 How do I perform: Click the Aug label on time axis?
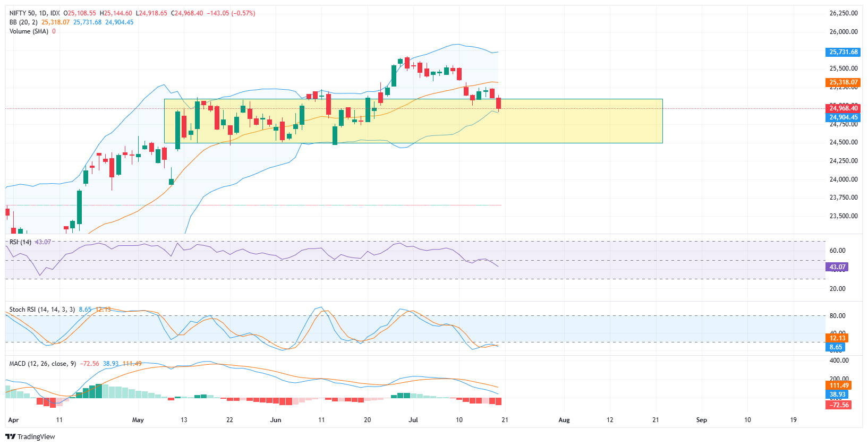pyautogui.click(x=564, y=420)
